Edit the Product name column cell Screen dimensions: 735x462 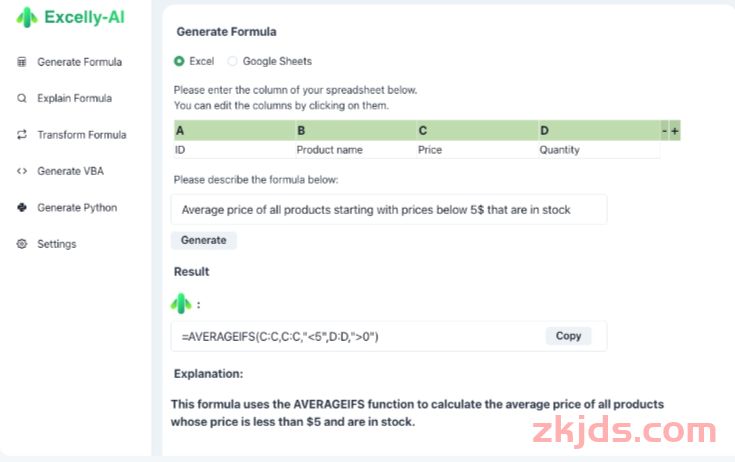[x=356, y=150]
